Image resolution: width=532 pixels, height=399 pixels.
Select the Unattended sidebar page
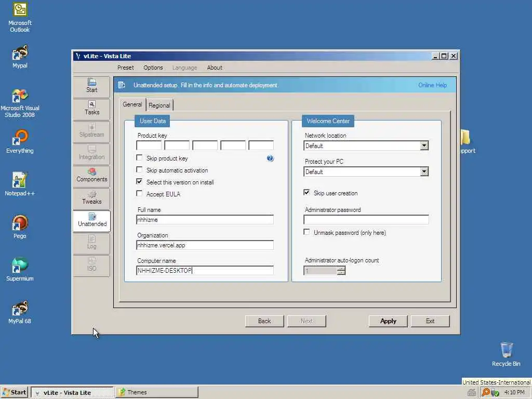point(91,220)
